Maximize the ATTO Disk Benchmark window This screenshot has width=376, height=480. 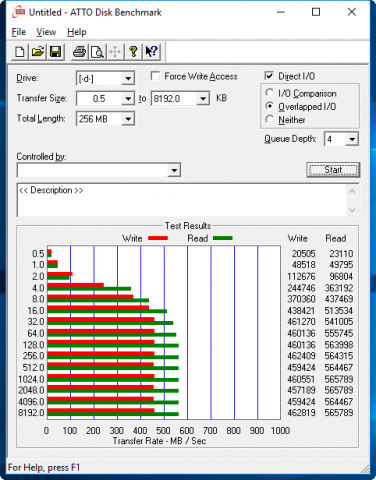coord(316,12)
